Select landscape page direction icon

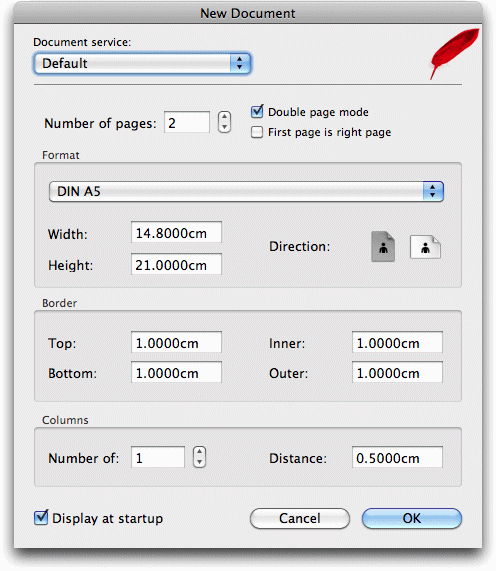(x=425, y=247)
